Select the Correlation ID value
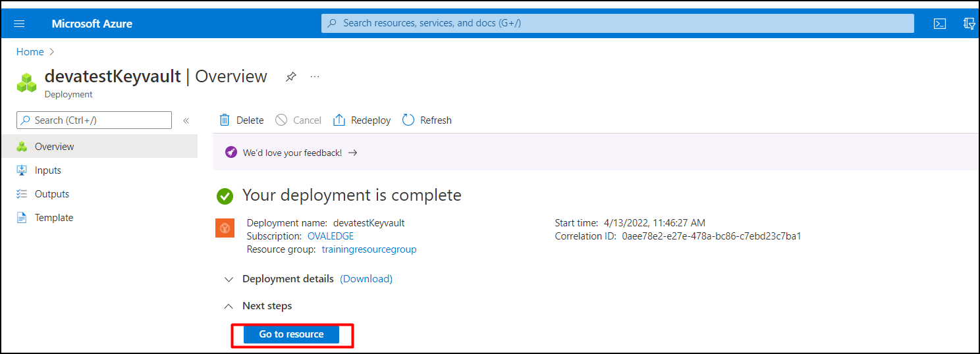 pos(711,236)
